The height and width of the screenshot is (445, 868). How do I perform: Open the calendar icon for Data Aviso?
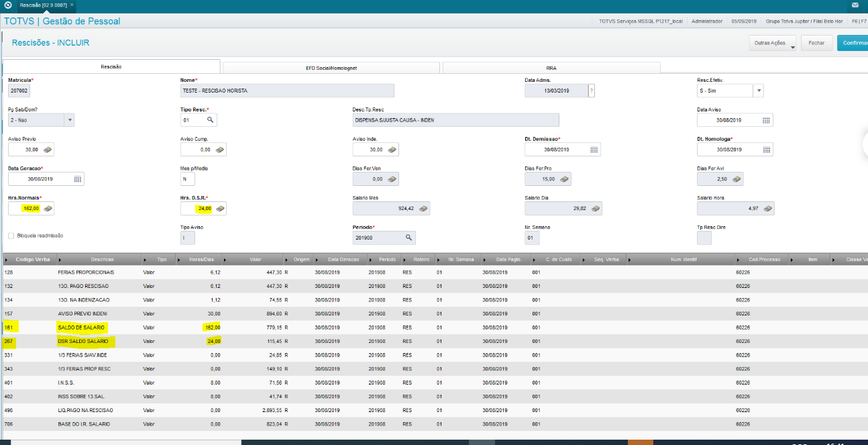pos(766,120)
